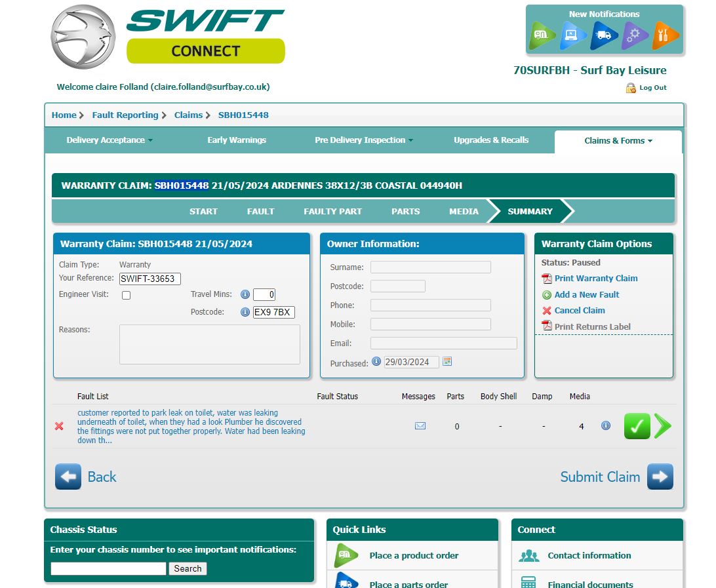The image size is (716, 588).
Task: Click the Swift bird logo
Action: (x=83, y=37)
